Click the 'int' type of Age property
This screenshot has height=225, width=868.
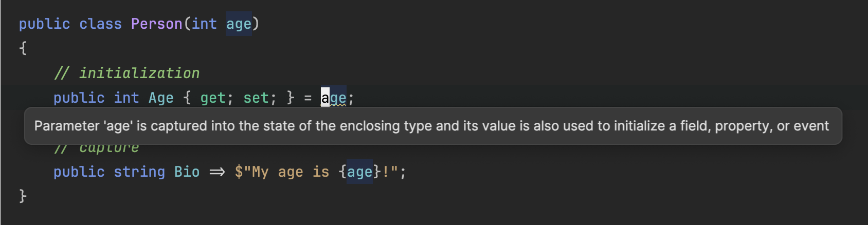(126, 98)
